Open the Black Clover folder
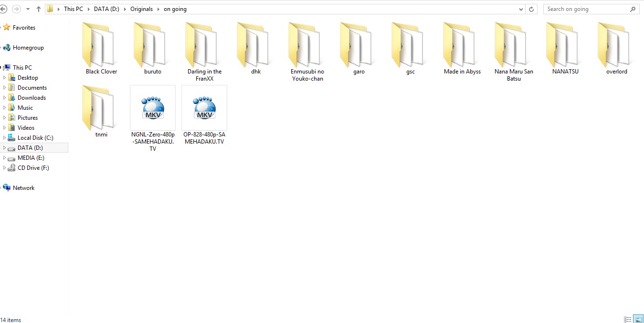Image resolution: width=644 pixels, height=323 pixels. (101, 49)
